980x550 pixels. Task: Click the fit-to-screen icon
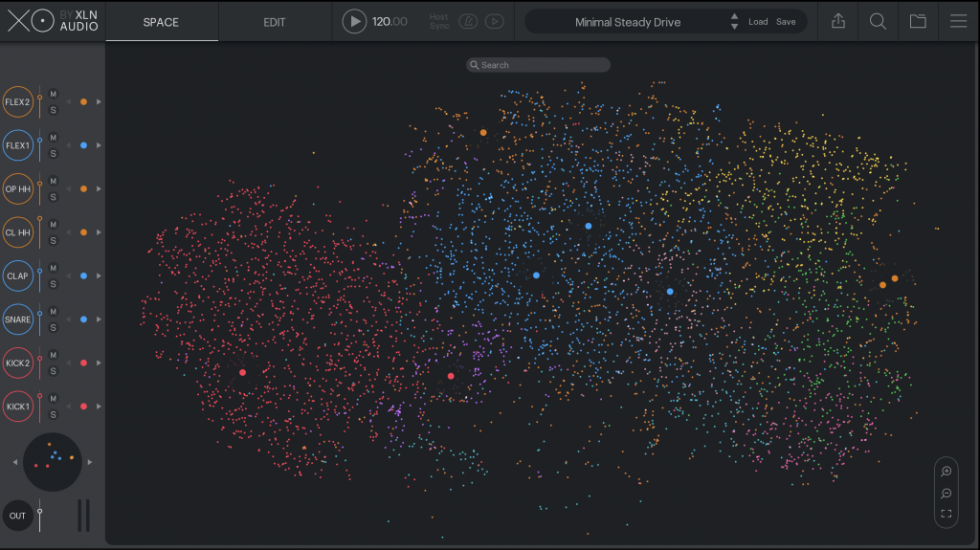(x=947, y=514)
